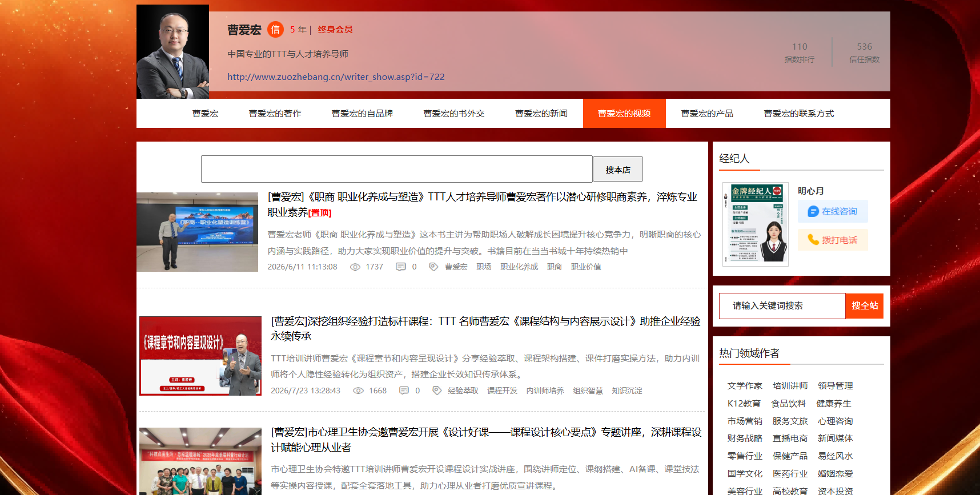Viewport: 980px width, 495px height.
Task: Switch to 曹爱宏的著作 tab
Action: (x=275, y=113)
